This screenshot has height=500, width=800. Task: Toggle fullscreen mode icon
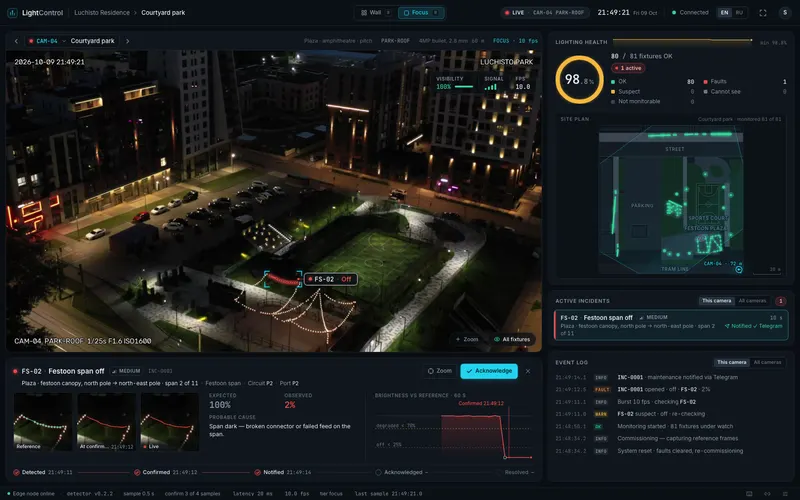click(x=763, y=13)
